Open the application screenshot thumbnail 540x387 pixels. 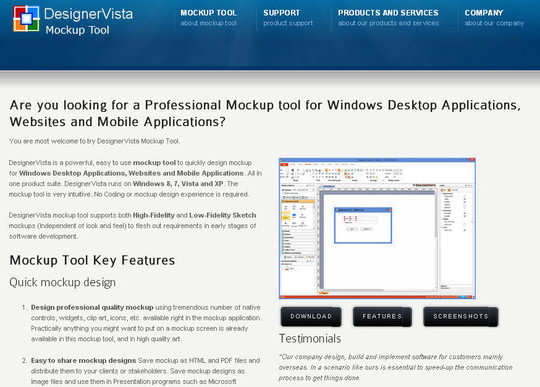coord(377,228)
